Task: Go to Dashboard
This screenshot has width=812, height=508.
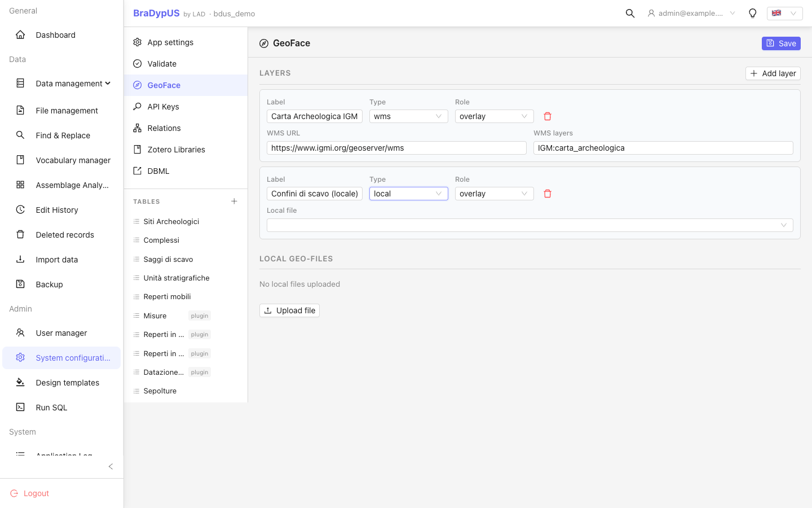Action: click(x=61, y=35)
